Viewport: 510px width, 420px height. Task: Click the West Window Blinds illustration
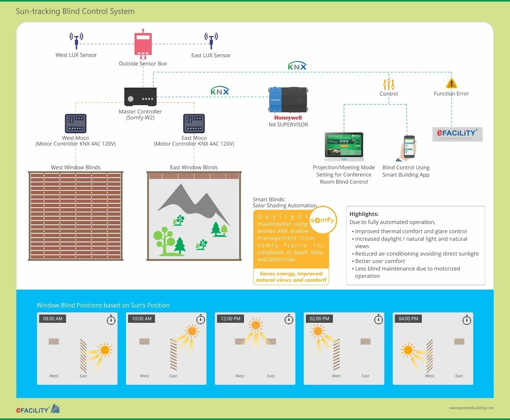tap(76, 216)
